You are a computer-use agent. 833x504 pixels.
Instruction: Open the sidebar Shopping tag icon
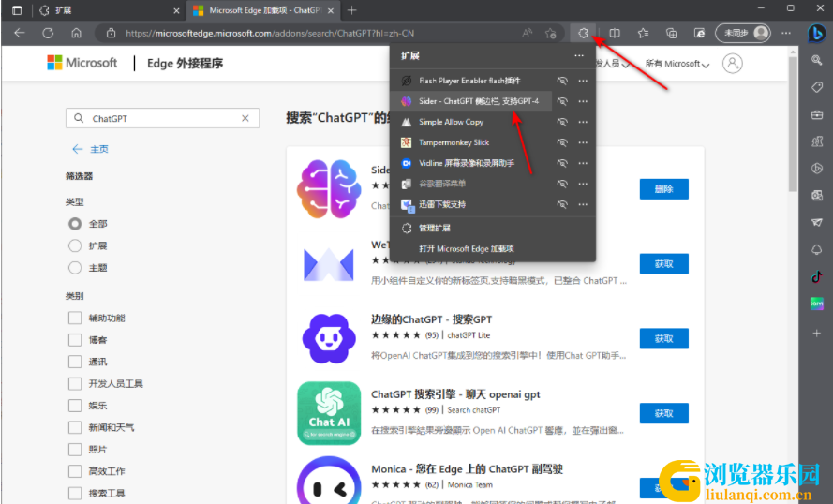coord(817,87)
